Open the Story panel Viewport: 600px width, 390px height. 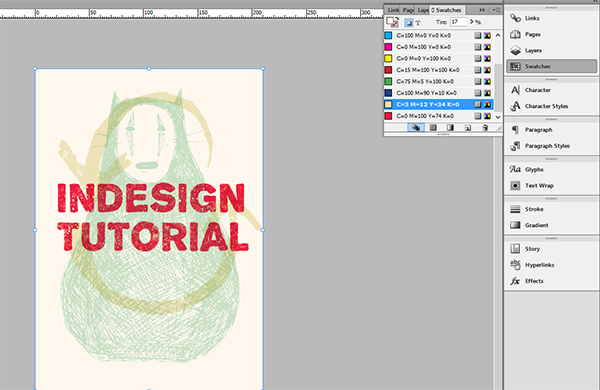click(551, 249)
